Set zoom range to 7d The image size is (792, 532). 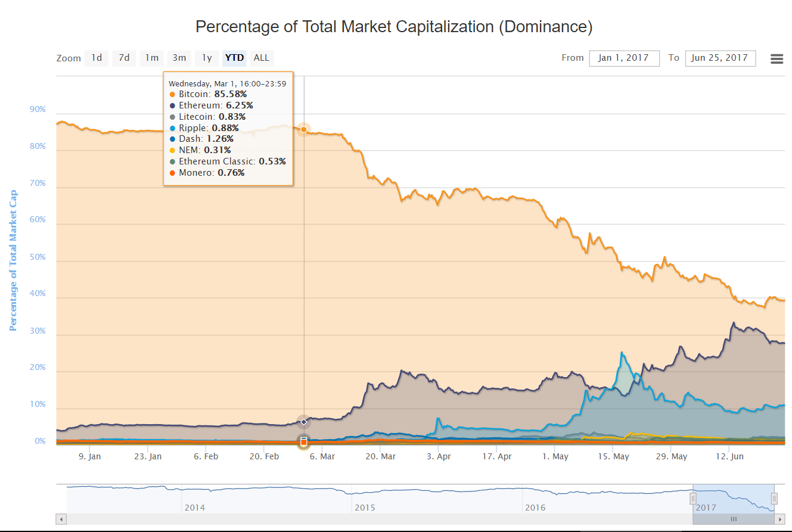(124, 58)
